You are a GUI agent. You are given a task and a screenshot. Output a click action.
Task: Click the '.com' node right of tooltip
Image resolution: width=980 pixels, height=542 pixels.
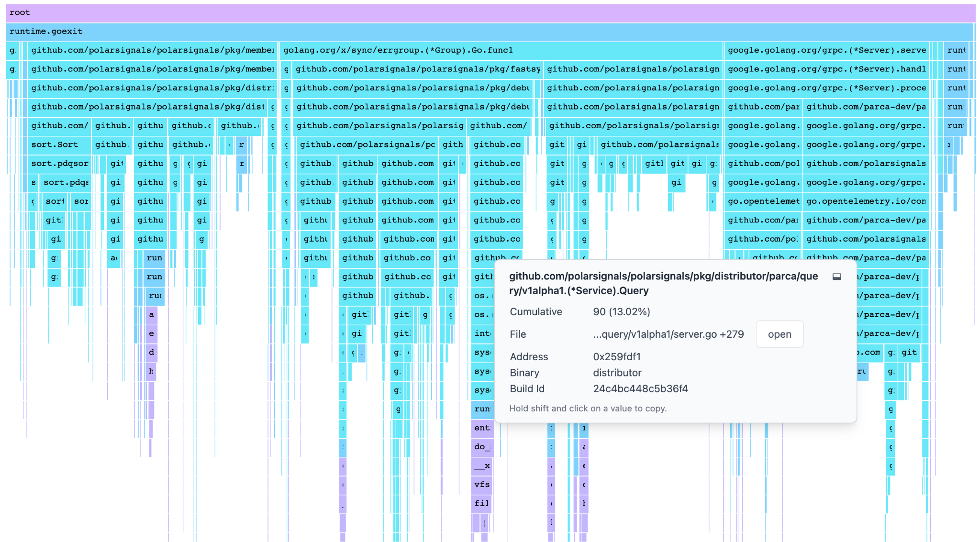[x=869, y=353]
